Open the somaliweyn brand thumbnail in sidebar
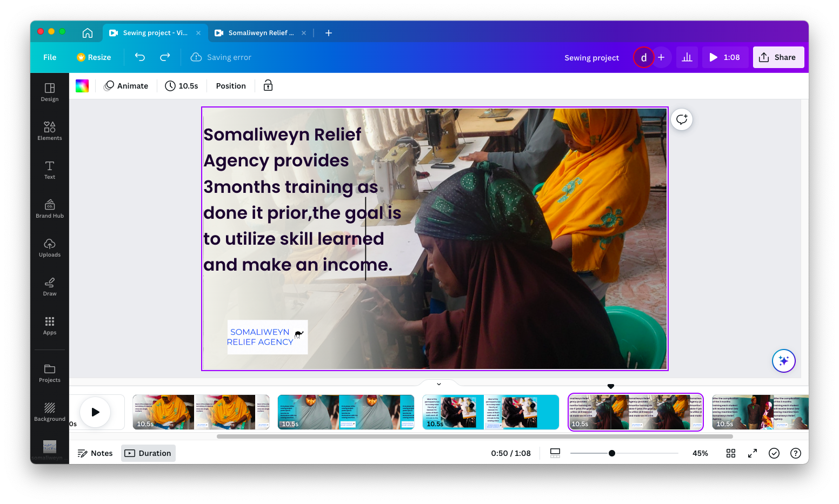Screen dimensions: 839x504 point(50,451)
